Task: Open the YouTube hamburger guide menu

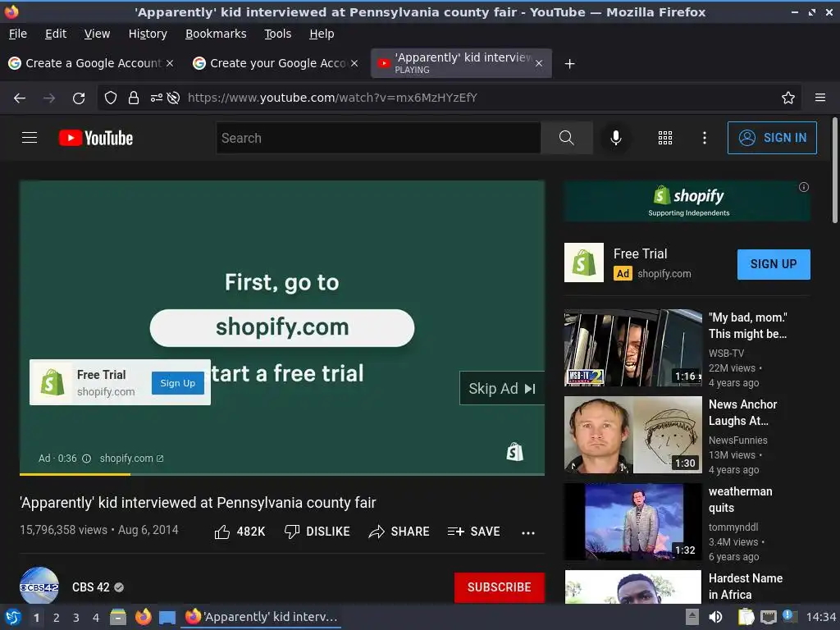Action: click(30, 138)
